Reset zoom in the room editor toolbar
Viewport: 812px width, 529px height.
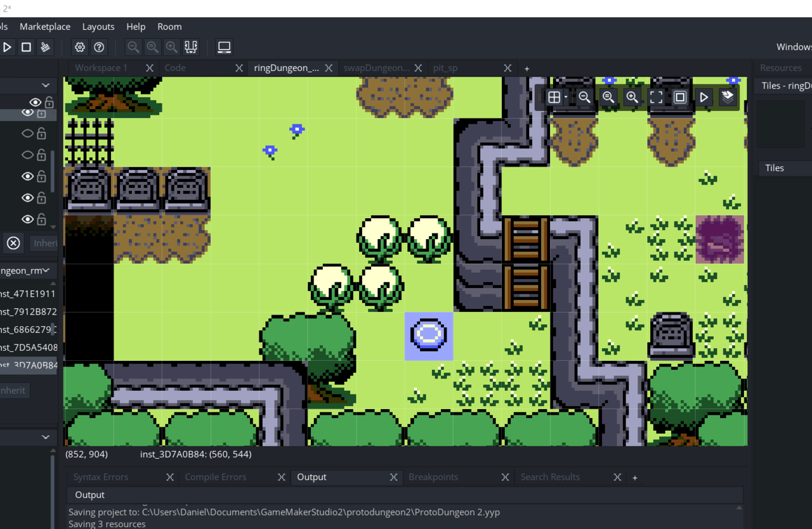tap(608, 97)
